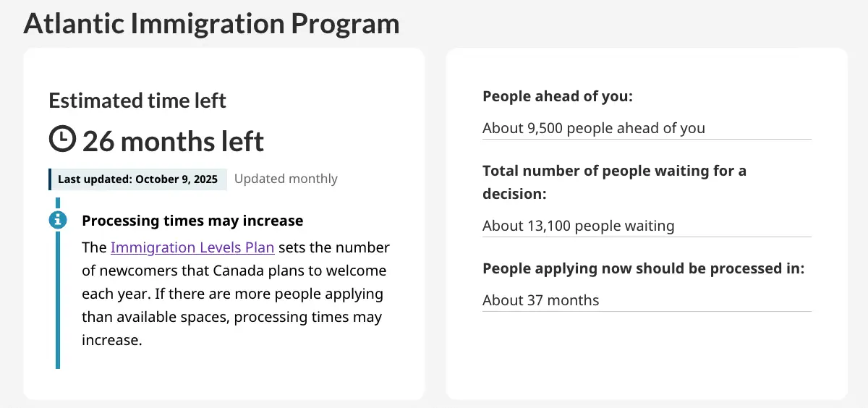Click the teal vertical bar below the info icon
The width and height of the screenshot is (868, 408).
tap(58, 304)
